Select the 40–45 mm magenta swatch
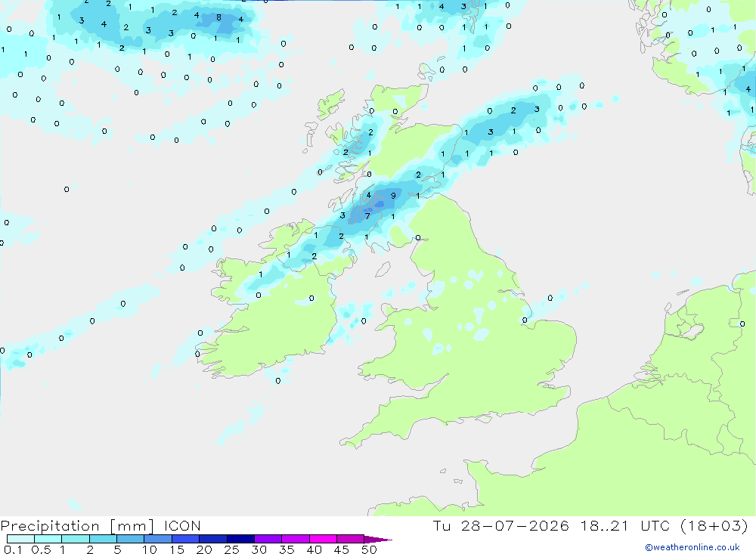This screenshot has height=554, width=756. (x=323, y=539)
